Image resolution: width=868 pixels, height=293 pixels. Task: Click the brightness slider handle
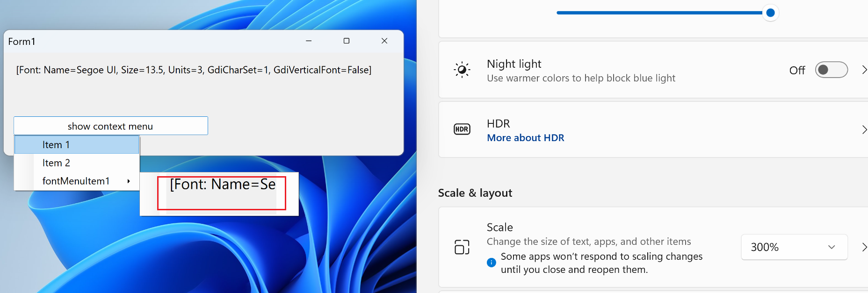pyautogui.click(x=770, y=13)
